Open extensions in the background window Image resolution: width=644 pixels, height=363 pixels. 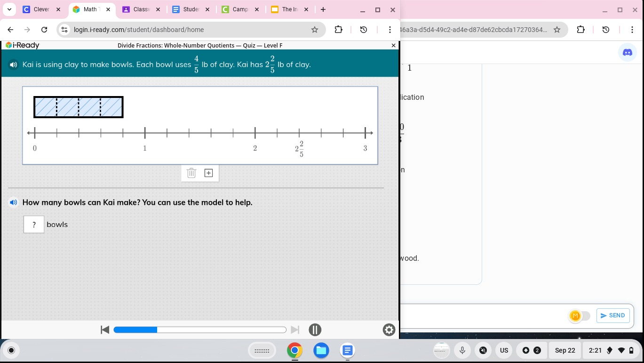coord(580,30)
